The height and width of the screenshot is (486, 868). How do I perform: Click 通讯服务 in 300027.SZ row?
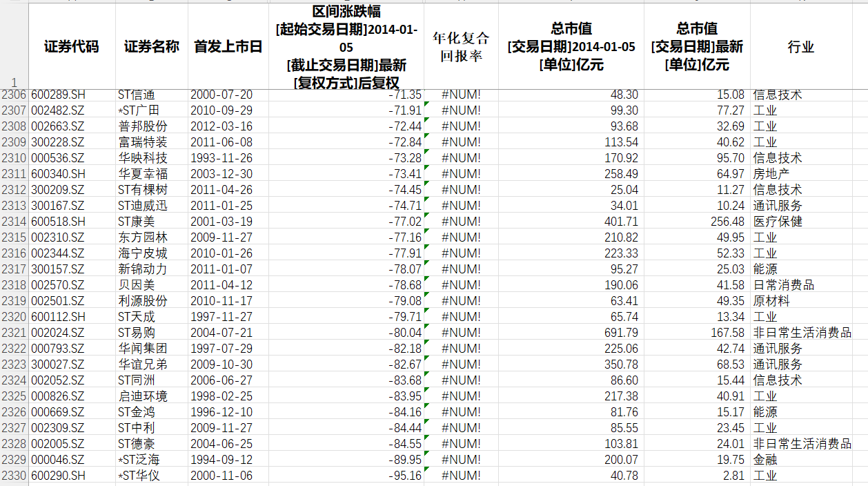(778, 364)
